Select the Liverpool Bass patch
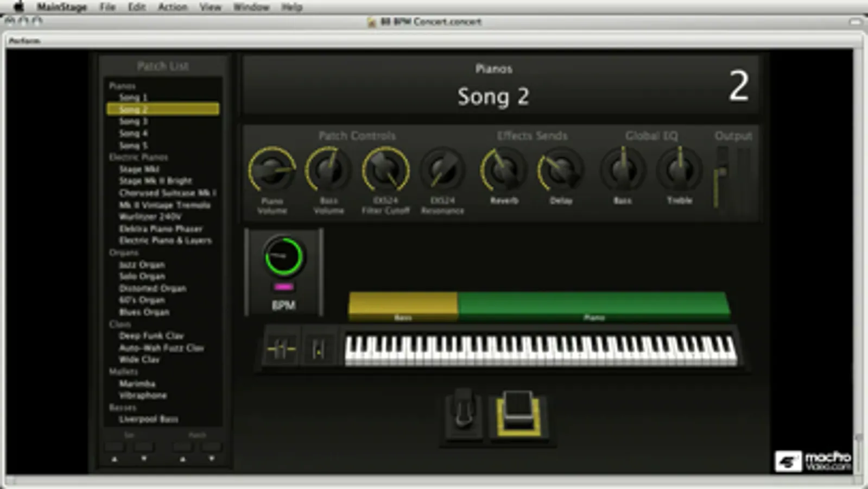868x489 pixels. click(x=148, y=419)
